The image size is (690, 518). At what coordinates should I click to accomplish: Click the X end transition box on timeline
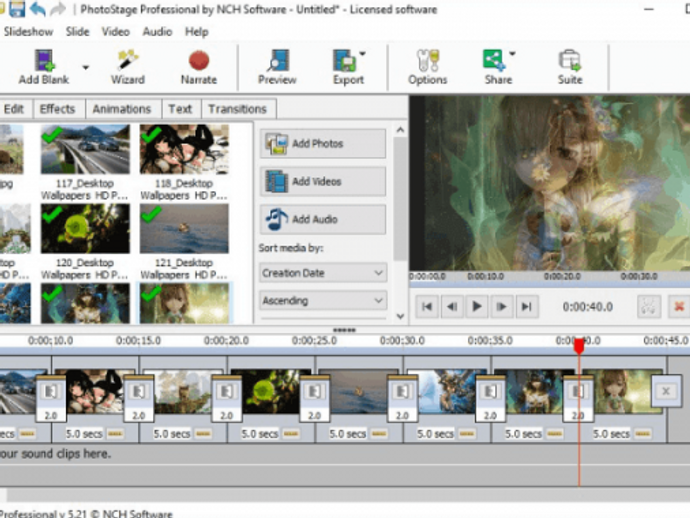tap(666, 391)
